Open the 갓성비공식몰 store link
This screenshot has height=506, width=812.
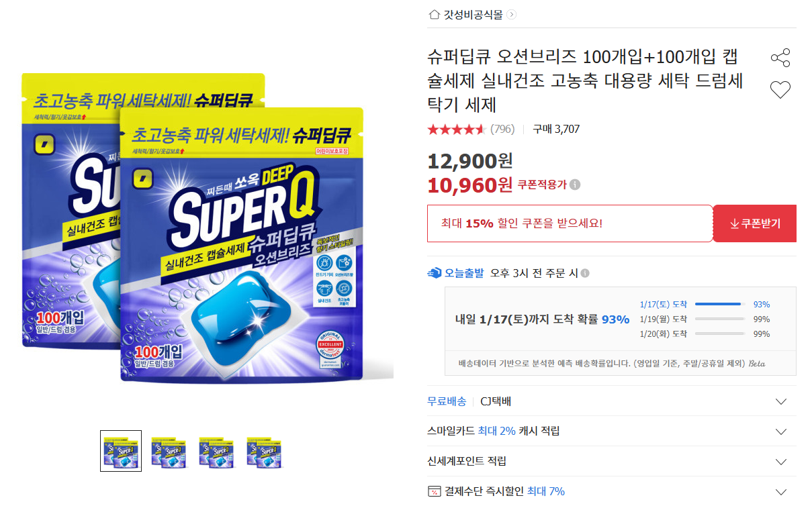tap(473, 14)
